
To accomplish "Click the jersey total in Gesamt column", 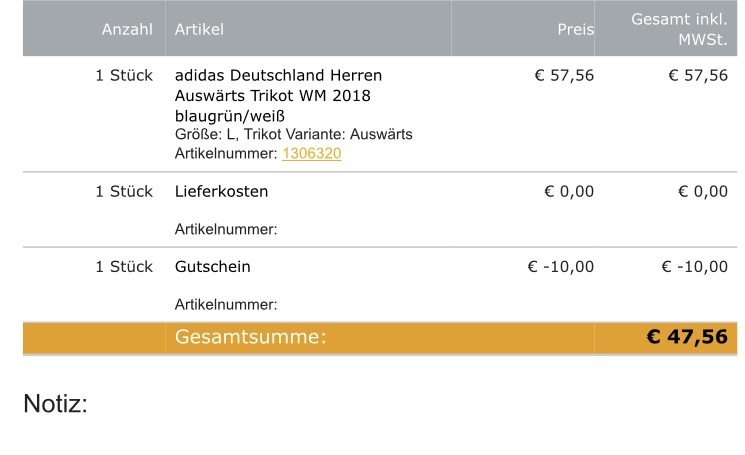I will (698, 75).
